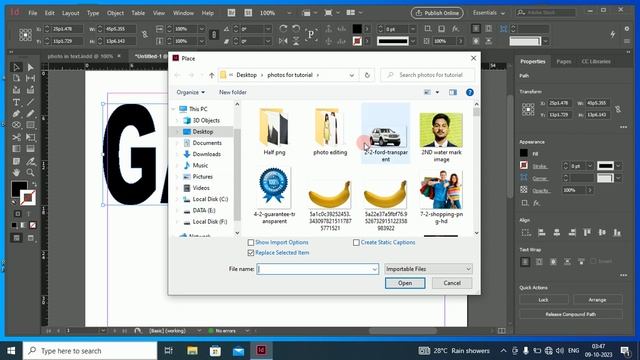Toggle Jump object text wrap button

coord(567,262)
